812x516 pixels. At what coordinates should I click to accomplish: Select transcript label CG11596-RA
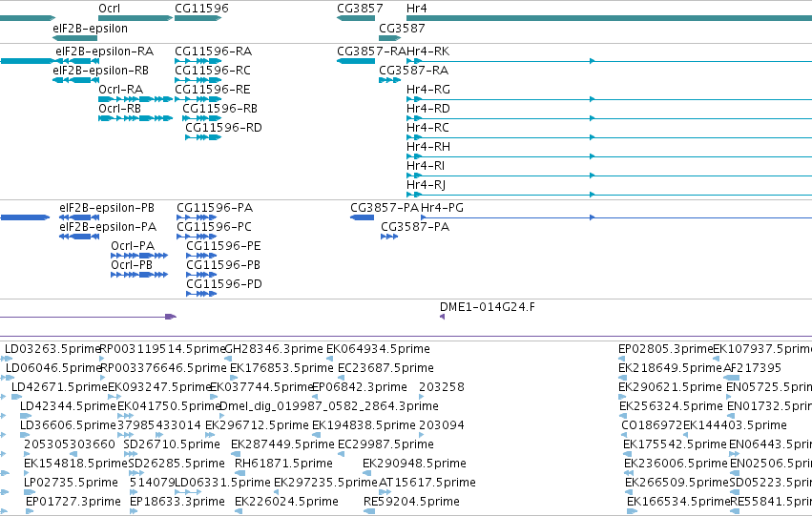coord(214,52)
